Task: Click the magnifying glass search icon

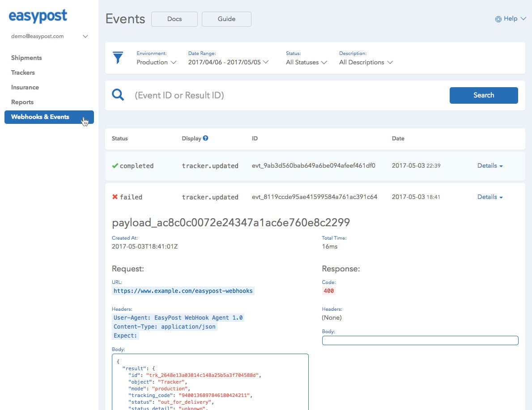Action: point(118,95)
